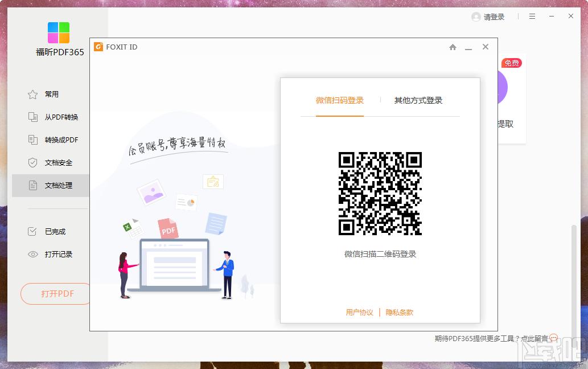
Task: Click the document icon for 文档处理
Action: (x=32, y=185)
